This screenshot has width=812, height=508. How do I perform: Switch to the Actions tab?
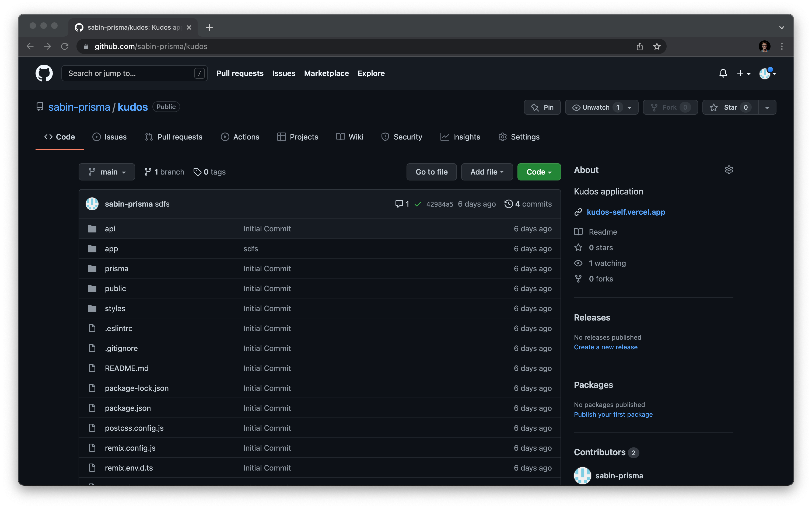[240, 137]
